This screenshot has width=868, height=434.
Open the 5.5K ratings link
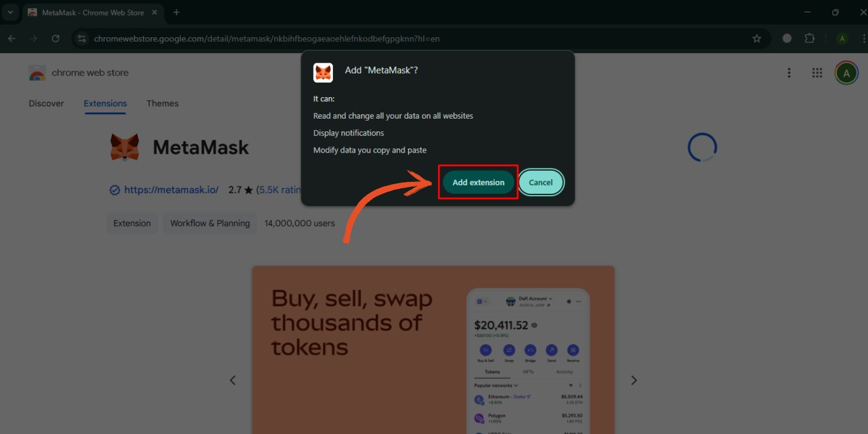pos(280,190)
